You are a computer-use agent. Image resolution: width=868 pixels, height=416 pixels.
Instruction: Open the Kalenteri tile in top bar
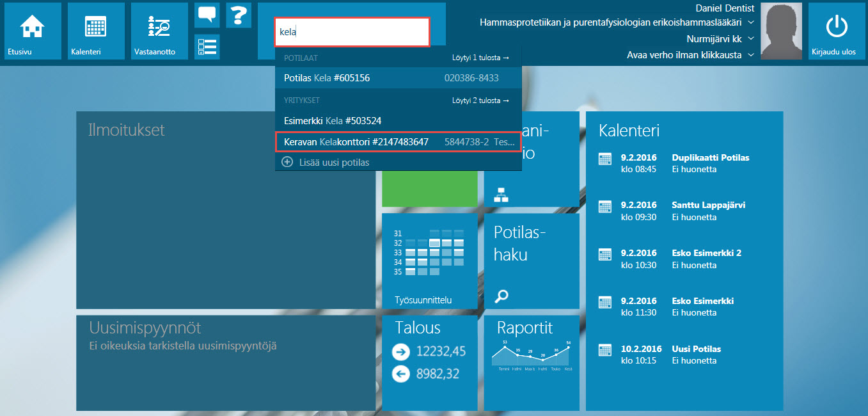pyautogui.click(x=95, y=31)
